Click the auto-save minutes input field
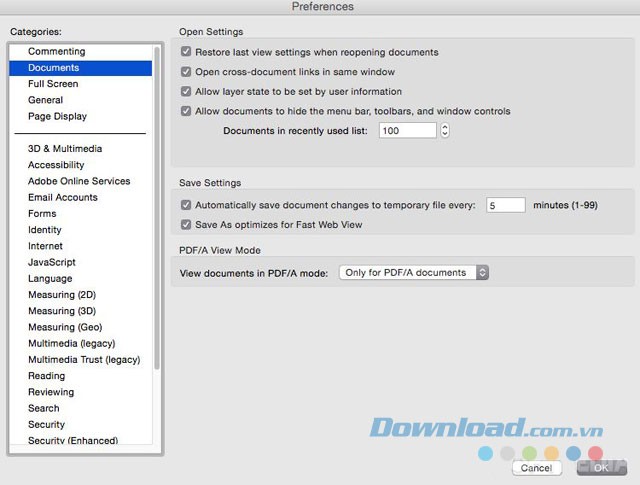640x485 pixels. pos(505,205)
